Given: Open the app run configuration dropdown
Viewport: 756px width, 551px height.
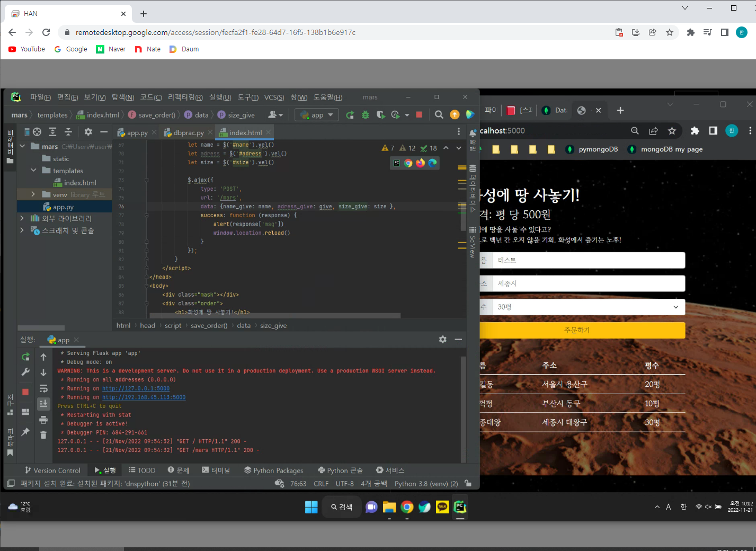Looking at the screenshot, I should coord(317,115).
